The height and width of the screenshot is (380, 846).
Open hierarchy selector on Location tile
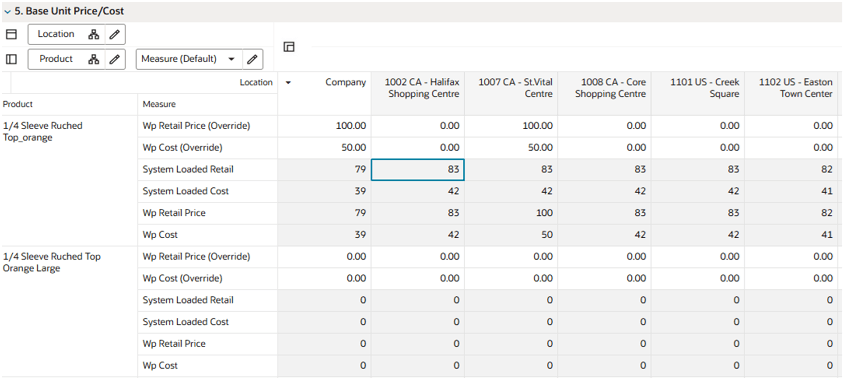coord(93,35)
